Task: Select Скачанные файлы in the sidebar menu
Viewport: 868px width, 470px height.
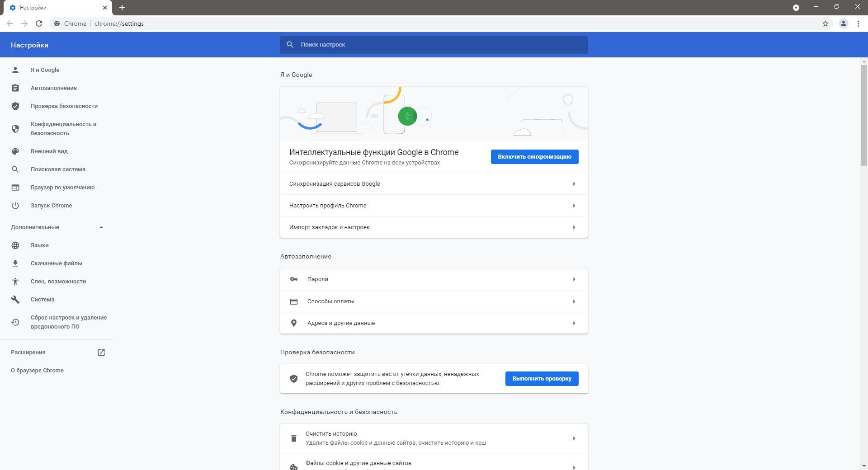Action: point(57,263)
